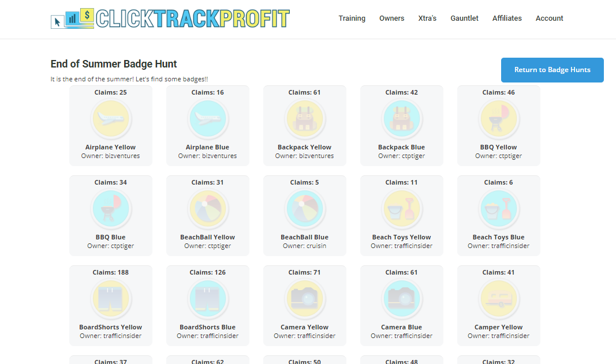
Task: Click the BBQ Blue badge name
Action: (110, 237)
